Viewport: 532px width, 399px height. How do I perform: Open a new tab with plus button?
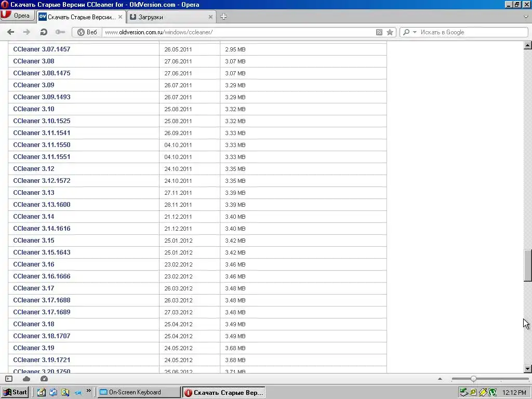click(223, 16)
